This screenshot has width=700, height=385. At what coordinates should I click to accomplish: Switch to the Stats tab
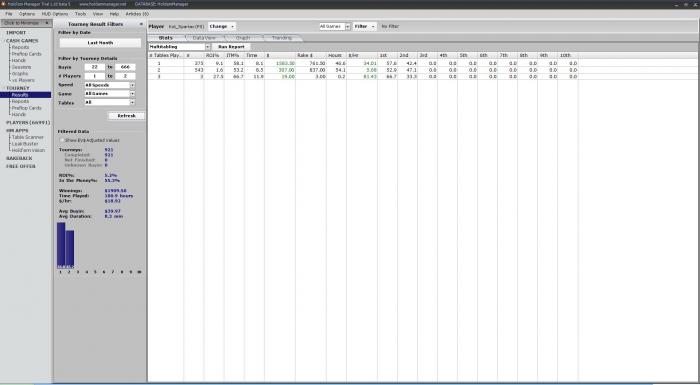pyautogui.click(x=166, y=38)
